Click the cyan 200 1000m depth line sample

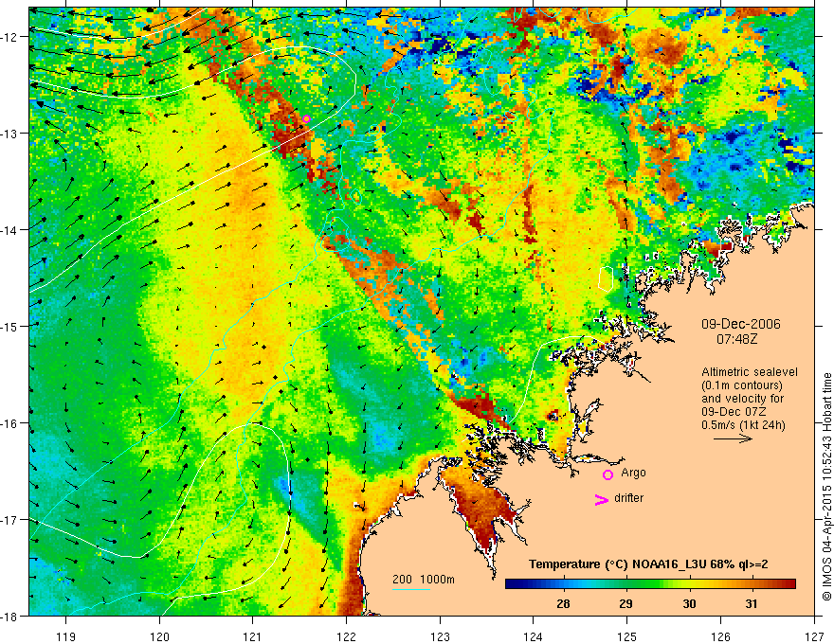click(x=411, y=589)
